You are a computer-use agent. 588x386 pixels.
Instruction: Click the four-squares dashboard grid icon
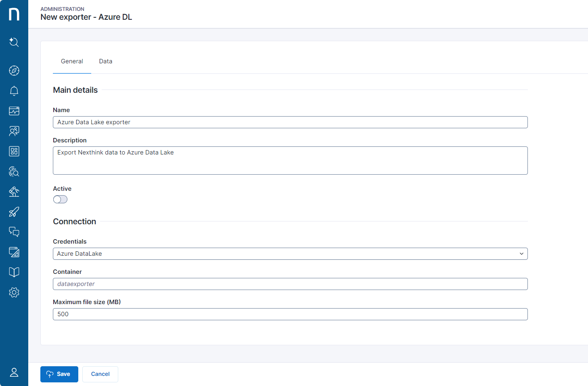point(14,151)
